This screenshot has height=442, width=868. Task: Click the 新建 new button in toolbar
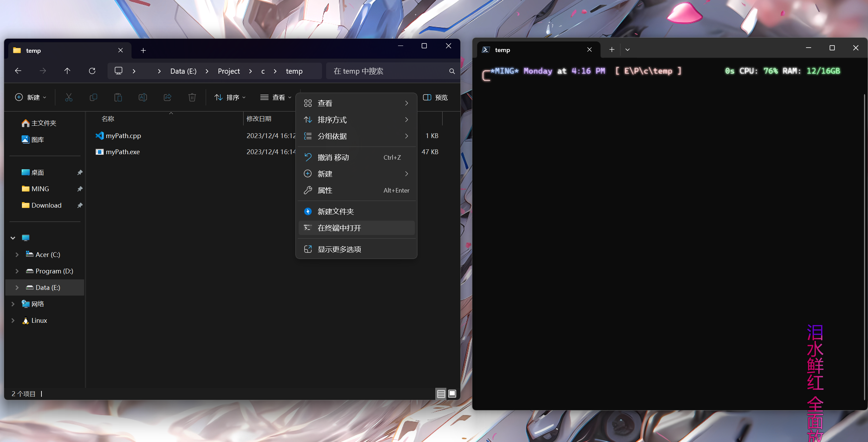pos(30,98)
